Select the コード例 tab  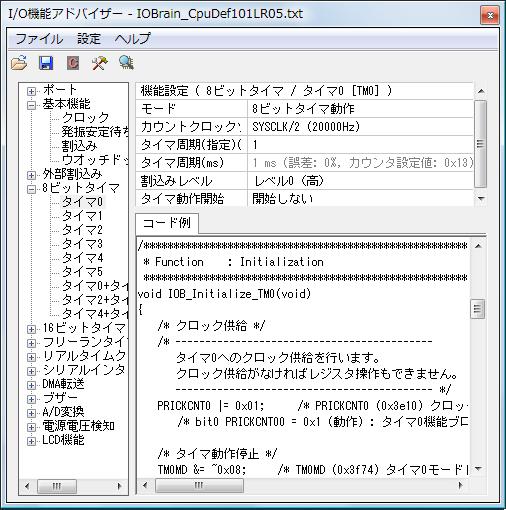click(167, 223)
